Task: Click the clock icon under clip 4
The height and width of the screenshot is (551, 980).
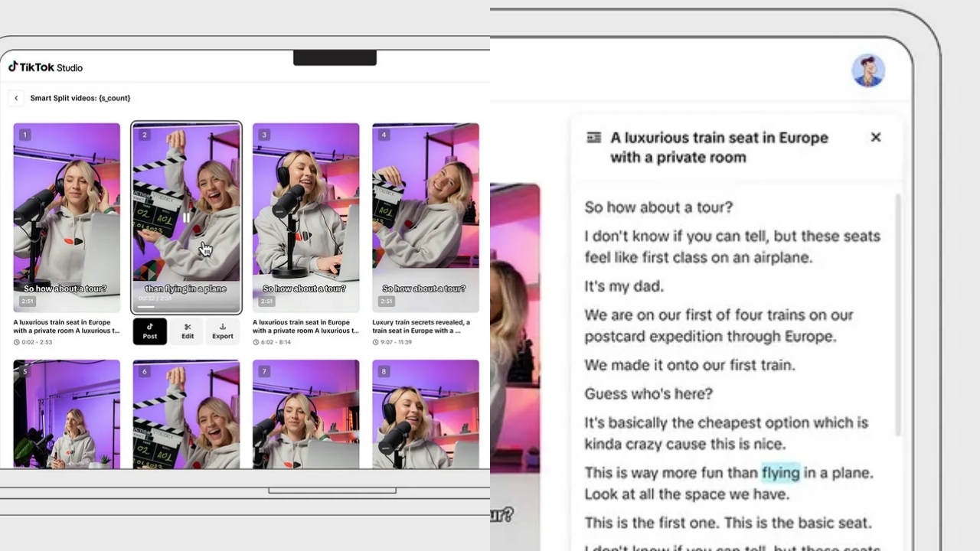Action: pos(376,342)
